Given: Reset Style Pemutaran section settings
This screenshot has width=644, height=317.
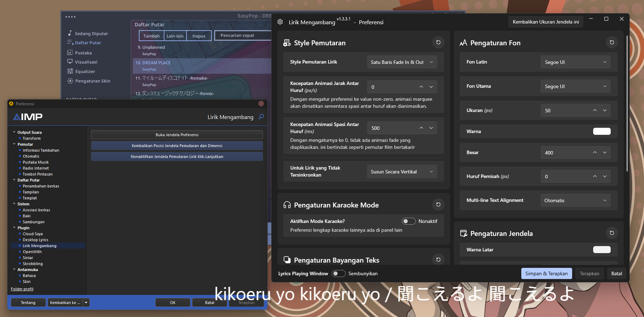Looking at the screenshot, I should pos(438,42).
